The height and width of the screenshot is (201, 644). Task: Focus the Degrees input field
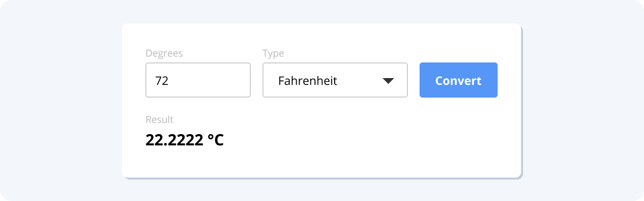tap(198, 80)
